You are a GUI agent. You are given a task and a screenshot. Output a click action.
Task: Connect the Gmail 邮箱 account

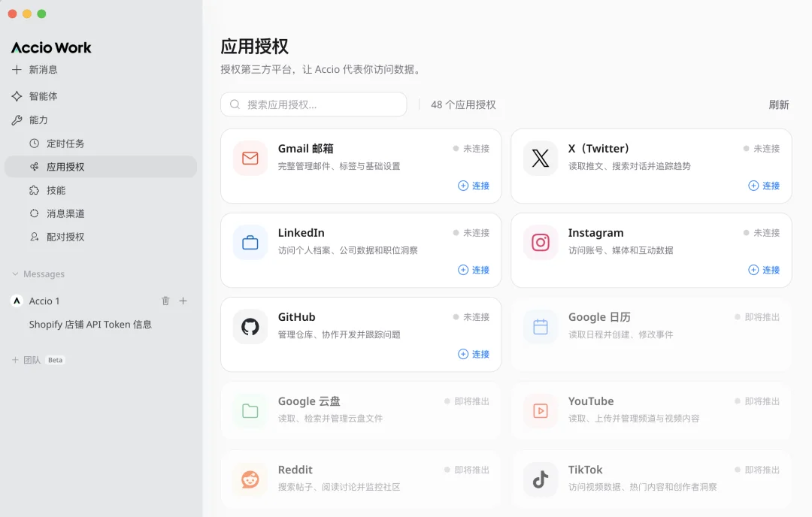[474, 186]
